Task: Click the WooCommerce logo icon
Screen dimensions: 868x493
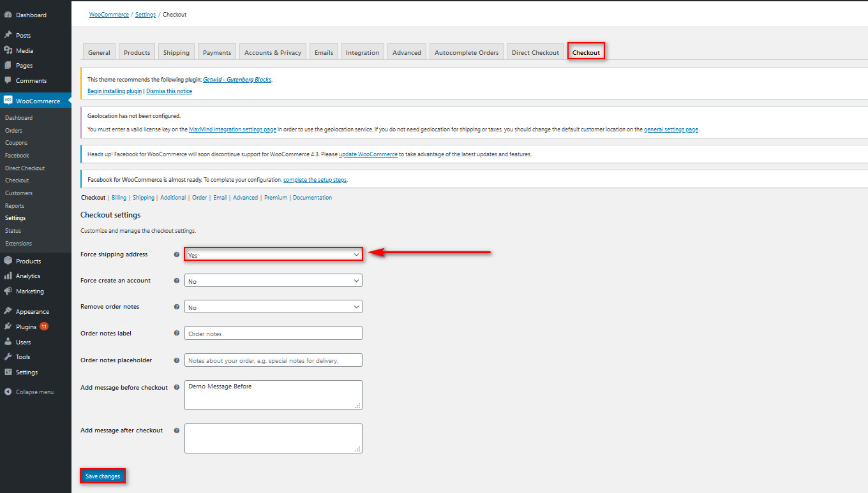Action: click(8, 101)
